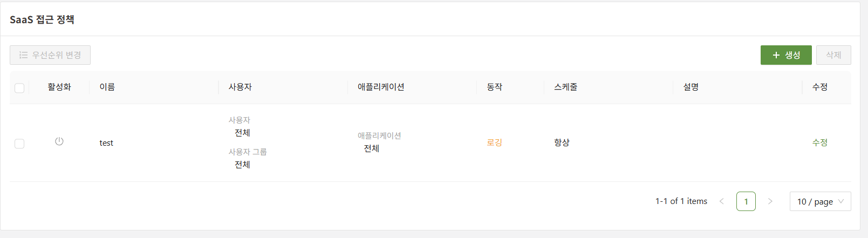Toggle the select-all header checkbox
Screen dimensions: 868x238
[x=19, y=88]
